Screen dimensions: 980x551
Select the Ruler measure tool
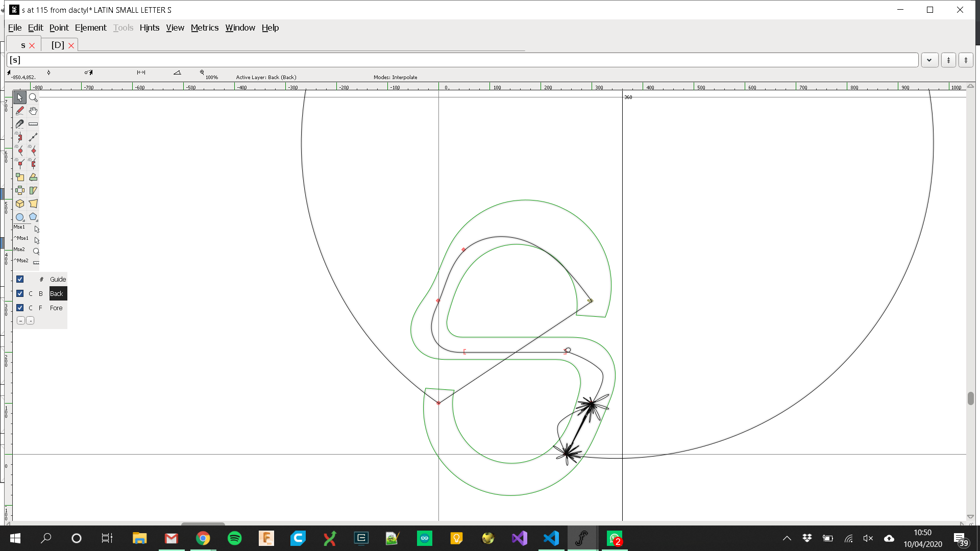(x=33, y=124)
